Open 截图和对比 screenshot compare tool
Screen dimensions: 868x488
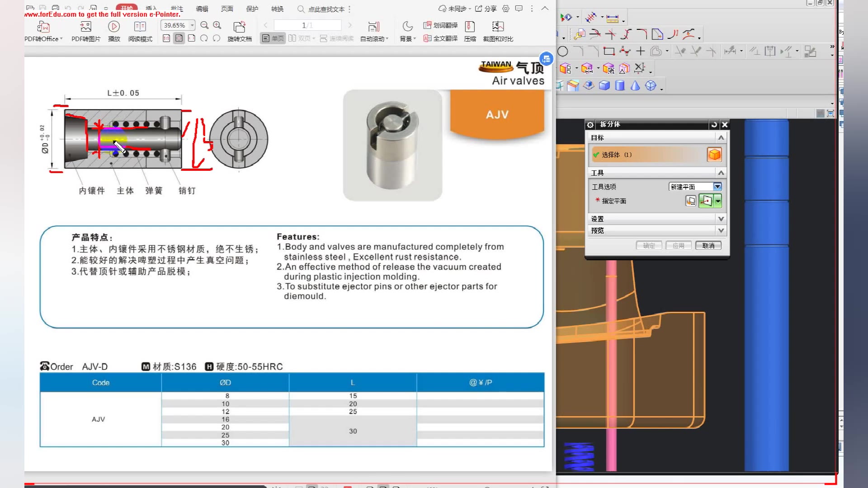498,31
